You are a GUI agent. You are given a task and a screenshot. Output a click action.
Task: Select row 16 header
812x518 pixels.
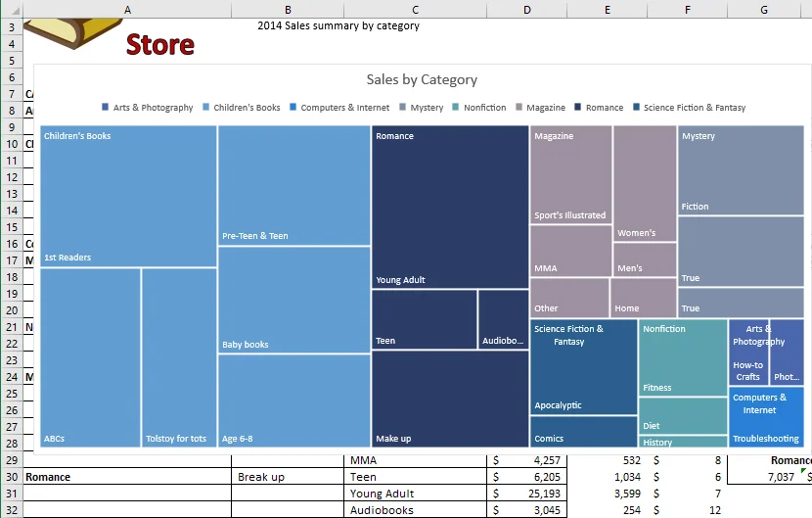click(x=12, y=244)
